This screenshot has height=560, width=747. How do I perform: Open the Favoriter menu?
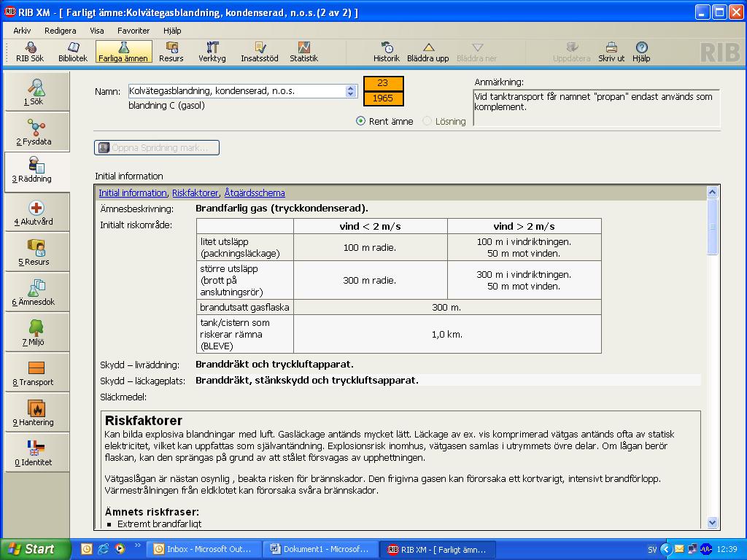[x=133, y=31]
